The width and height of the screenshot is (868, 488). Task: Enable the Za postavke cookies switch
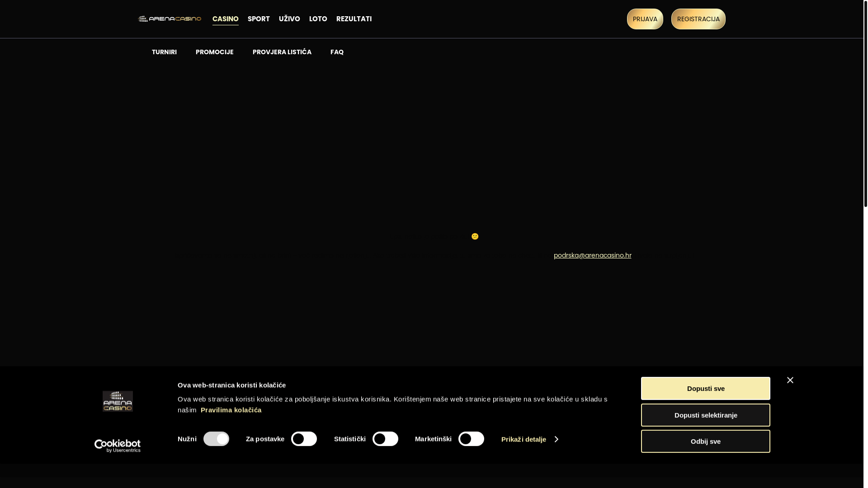(x=304, y=439)
